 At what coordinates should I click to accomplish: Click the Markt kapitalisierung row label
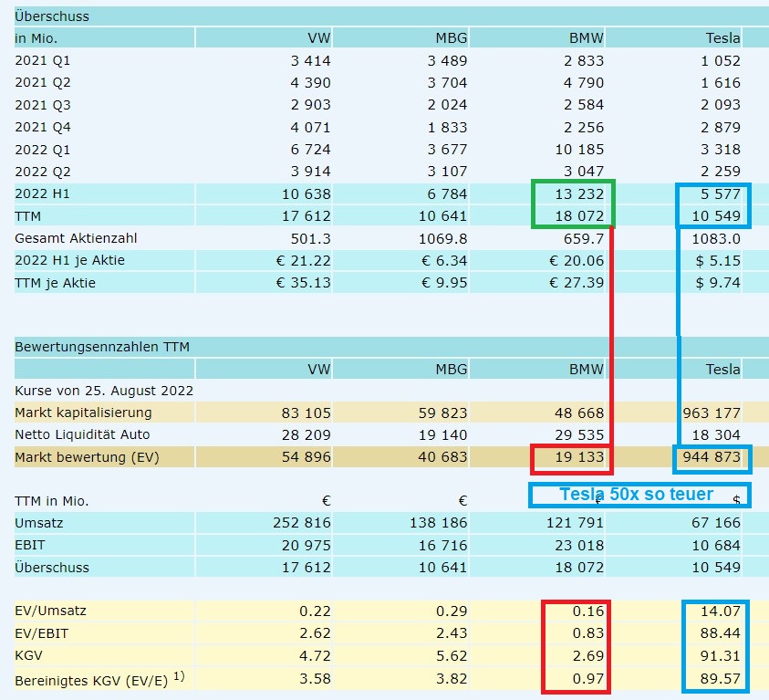coord(83,413)
